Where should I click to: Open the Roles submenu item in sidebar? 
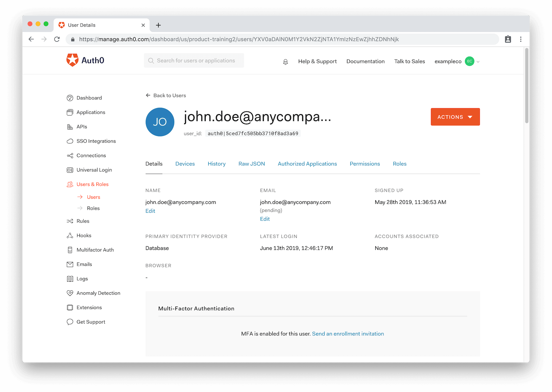[93, 208]
